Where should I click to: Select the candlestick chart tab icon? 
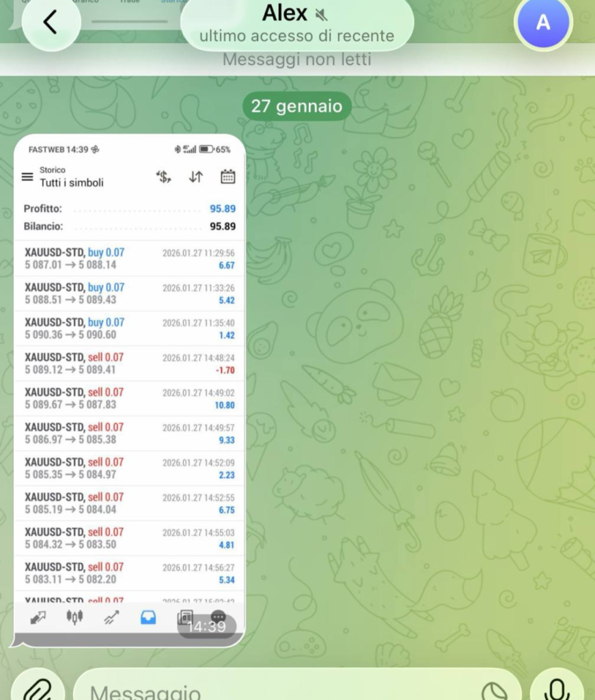click(x=74, y=617)
